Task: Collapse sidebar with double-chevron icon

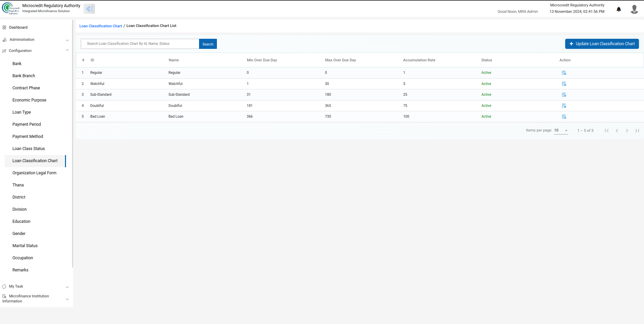Action: (x=89, y=9)
